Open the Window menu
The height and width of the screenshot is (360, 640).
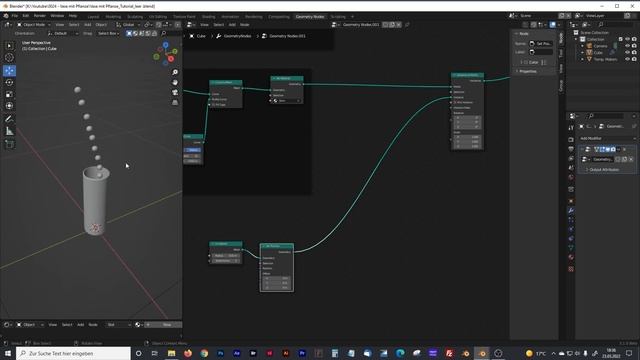pyautogui.click(x=57, y=16)
